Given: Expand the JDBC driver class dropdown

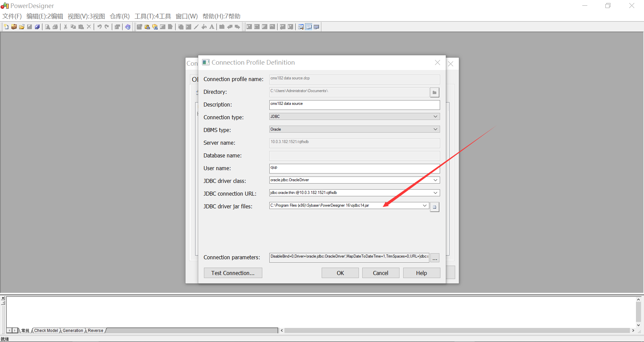Looking at the screenshot, I should click(x=435, y=180).
